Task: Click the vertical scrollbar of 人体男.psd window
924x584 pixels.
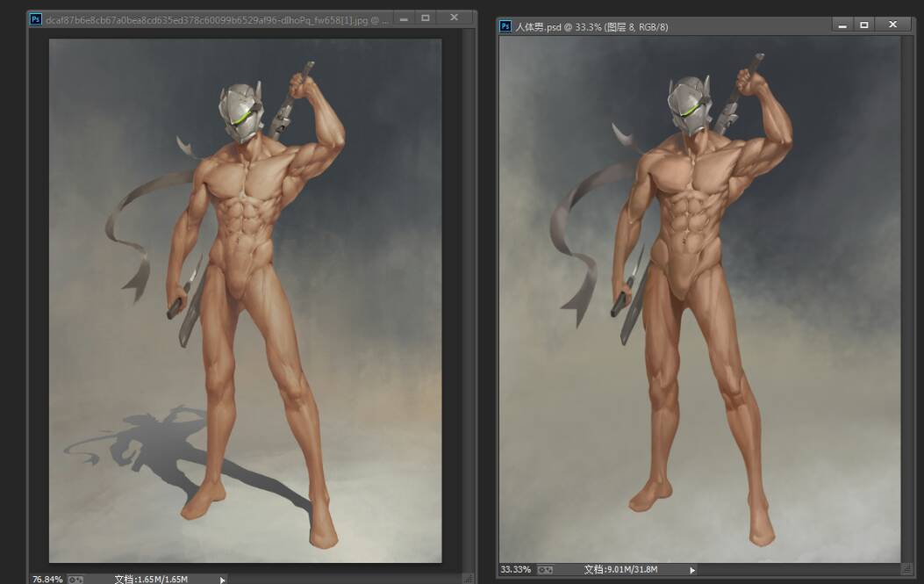Action: tap(907, 299)
